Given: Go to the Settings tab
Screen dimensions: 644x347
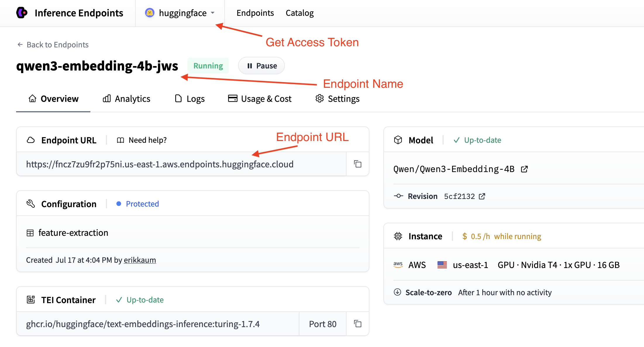Looking at the screenshot, I should [x=337, y=99].
